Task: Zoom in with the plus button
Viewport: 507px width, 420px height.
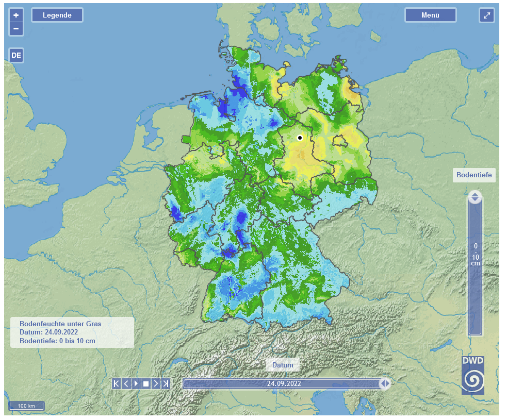Action: click(x=16, y=15)
